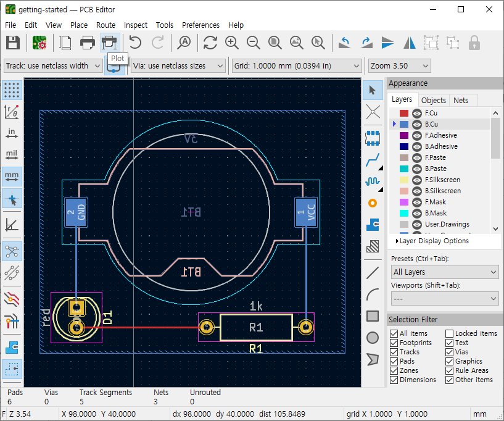504x421 pixels.
Task: Select the Draw polygon tool
Action: click(x=373, y=359)
